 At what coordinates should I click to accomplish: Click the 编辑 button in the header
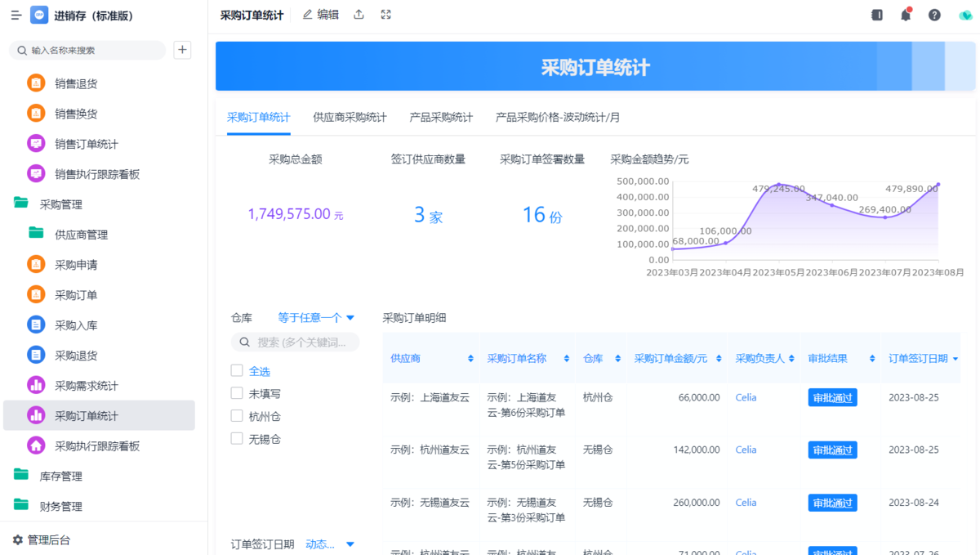320,15
